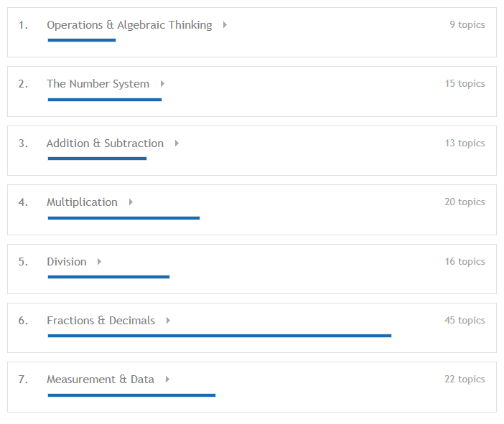Expand Fractions & Decimals arrow
The width and height of the screenshot is (504, 424).
[x=168, y=321]
